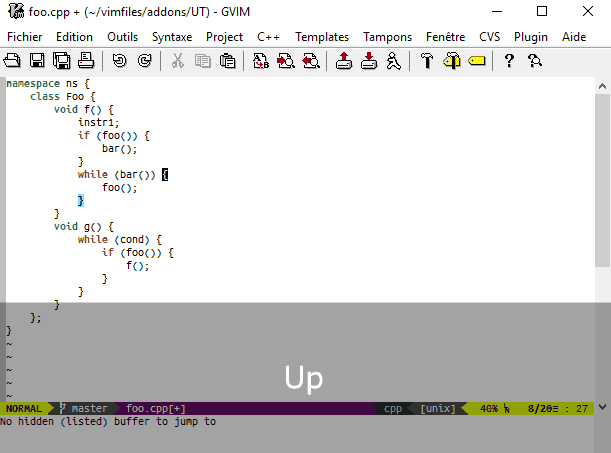Open the Edition menu
Viewport: 611px width, 453px height.
[74, 37]
